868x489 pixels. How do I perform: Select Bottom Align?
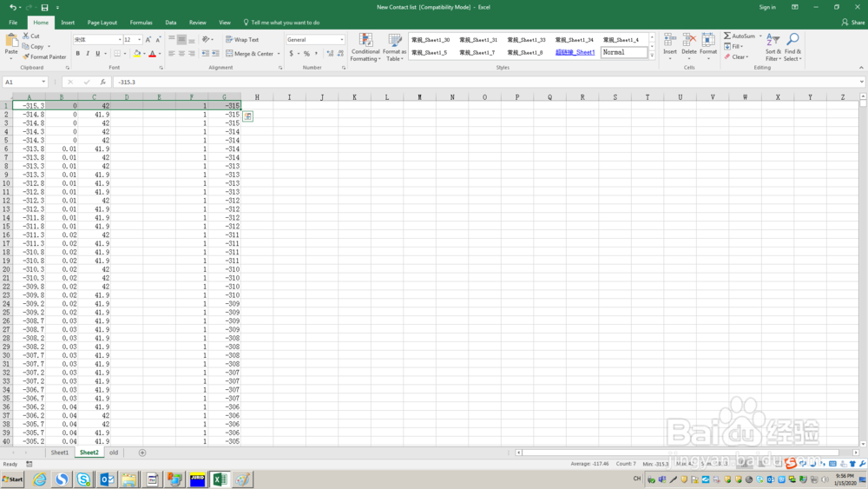[x=192, y=40]
